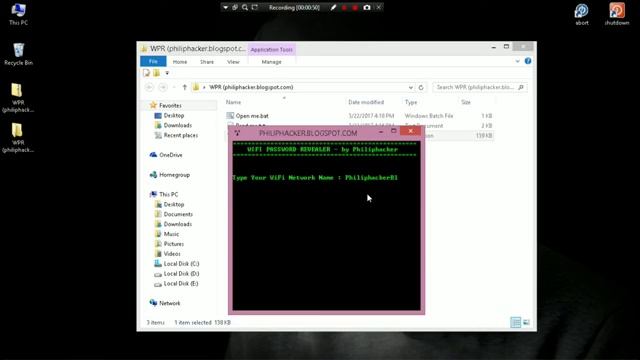640x360 pixels.
Task: Open This PC desktop icon
Action: pos(18,14)
